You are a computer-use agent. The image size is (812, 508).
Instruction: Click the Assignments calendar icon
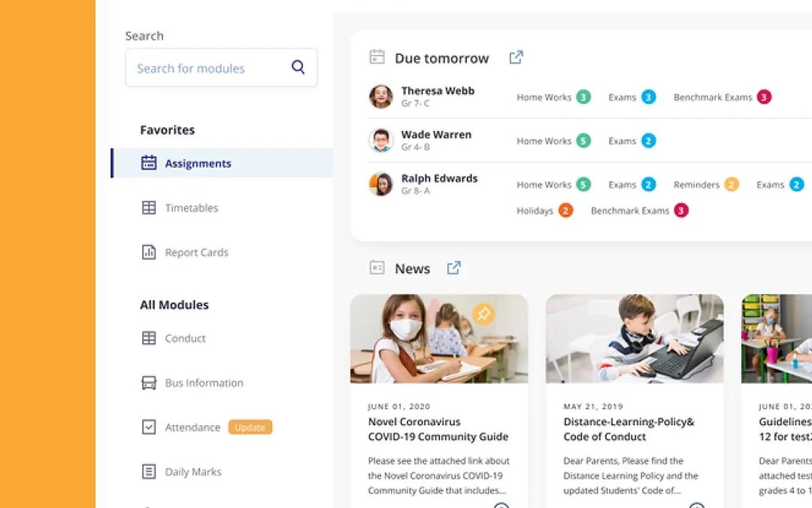pyautogui.click(x=149, y=163)
